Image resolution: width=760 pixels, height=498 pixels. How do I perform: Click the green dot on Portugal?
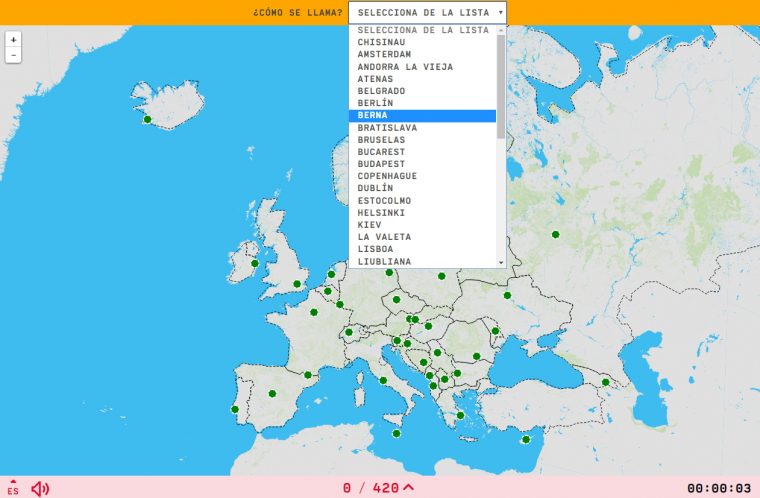(x=235, y=409)
